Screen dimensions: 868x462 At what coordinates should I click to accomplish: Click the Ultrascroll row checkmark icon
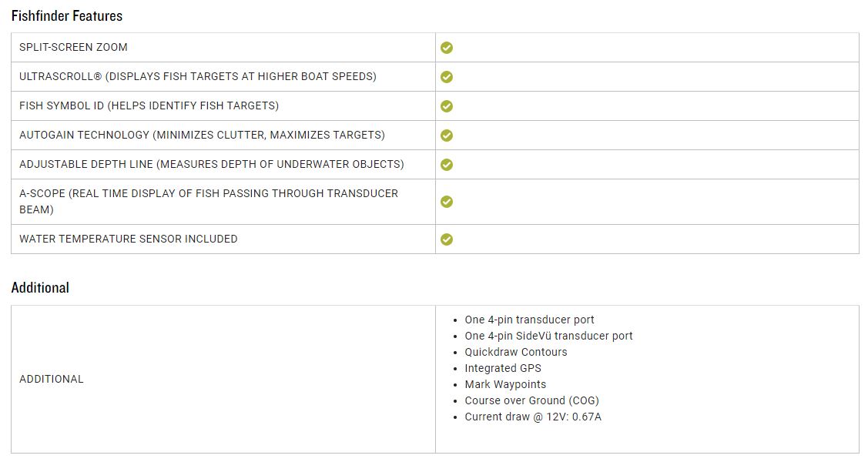tap(447, 77)
